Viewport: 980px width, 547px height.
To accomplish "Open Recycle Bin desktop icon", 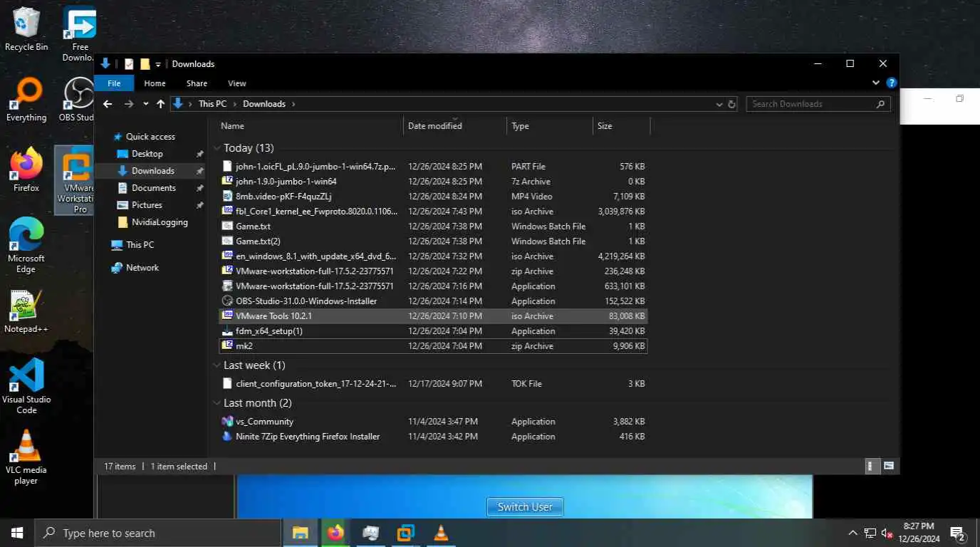I will pyautogui.click(x=26, y=29).
